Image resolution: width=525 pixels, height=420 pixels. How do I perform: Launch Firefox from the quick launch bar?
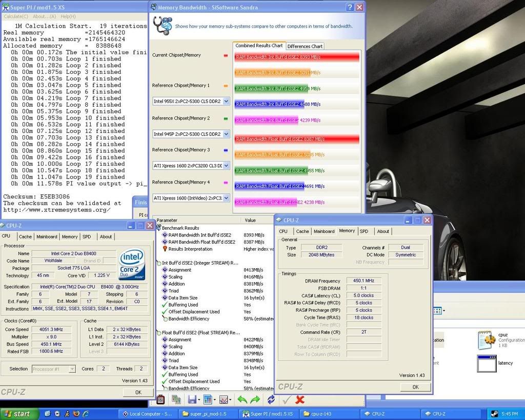[76, 414]
